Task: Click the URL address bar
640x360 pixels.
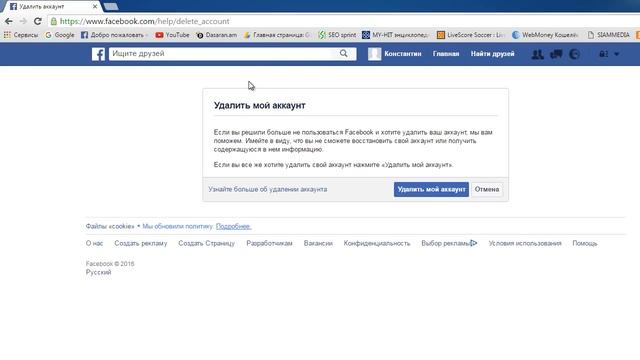Action: (x=343, y=21)
